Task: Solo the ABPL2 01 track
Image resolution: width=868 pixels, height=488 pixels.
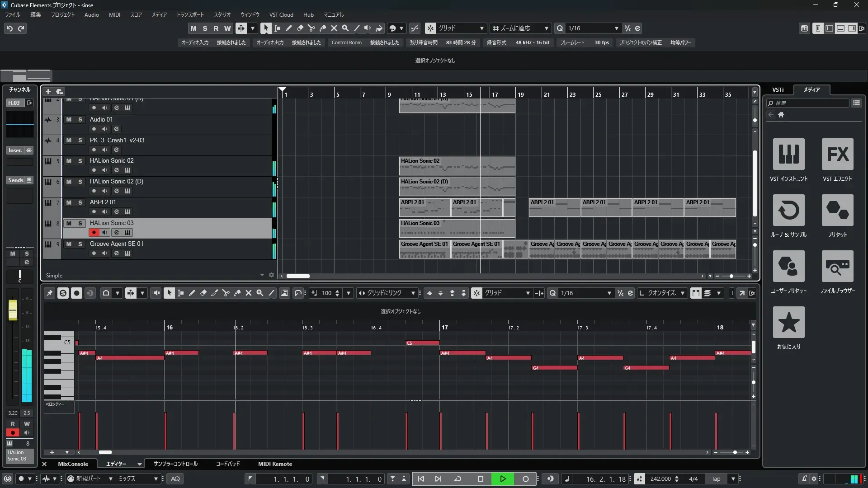Action: click(x=80, y=202)
